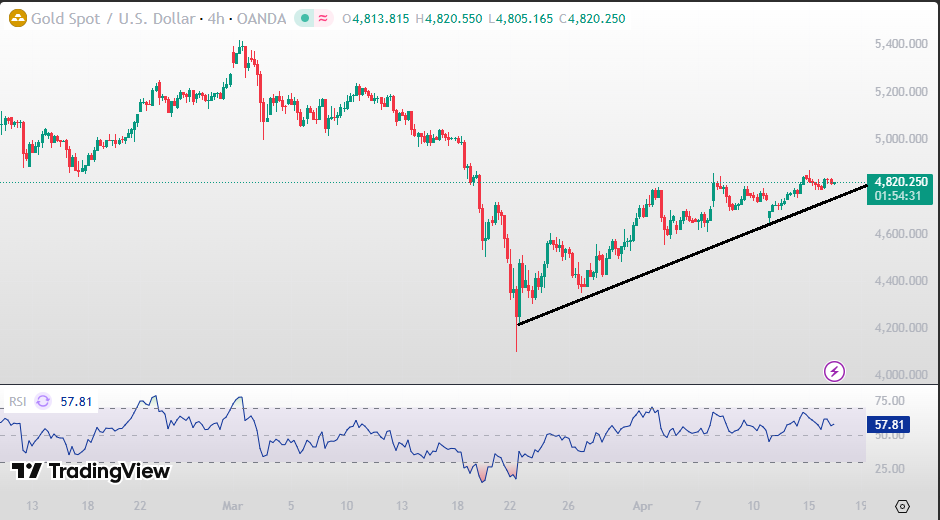Click the Gold Spot symbol logo icon

[x=17, y=18]
